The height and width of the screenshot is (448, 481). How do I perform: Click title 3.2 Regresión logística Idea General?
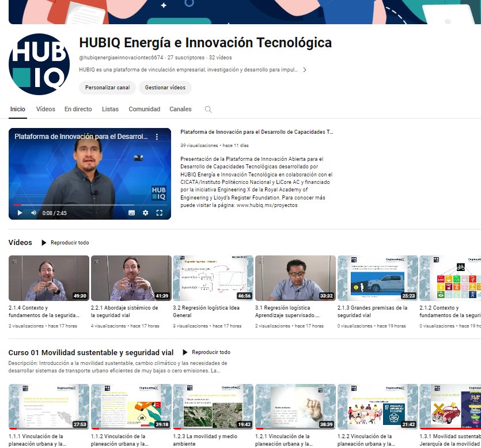[x=206, y=311]
